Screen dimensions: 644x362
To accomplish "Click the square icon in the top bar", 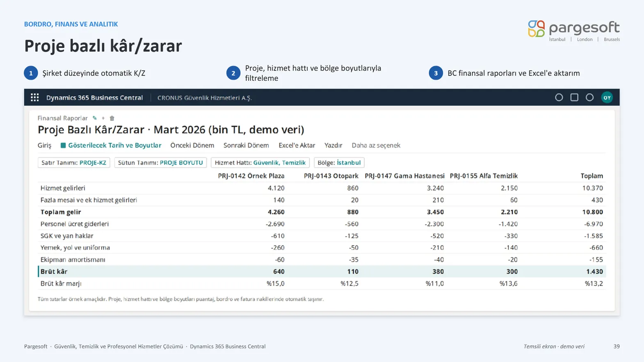I will tap(574, 98).
